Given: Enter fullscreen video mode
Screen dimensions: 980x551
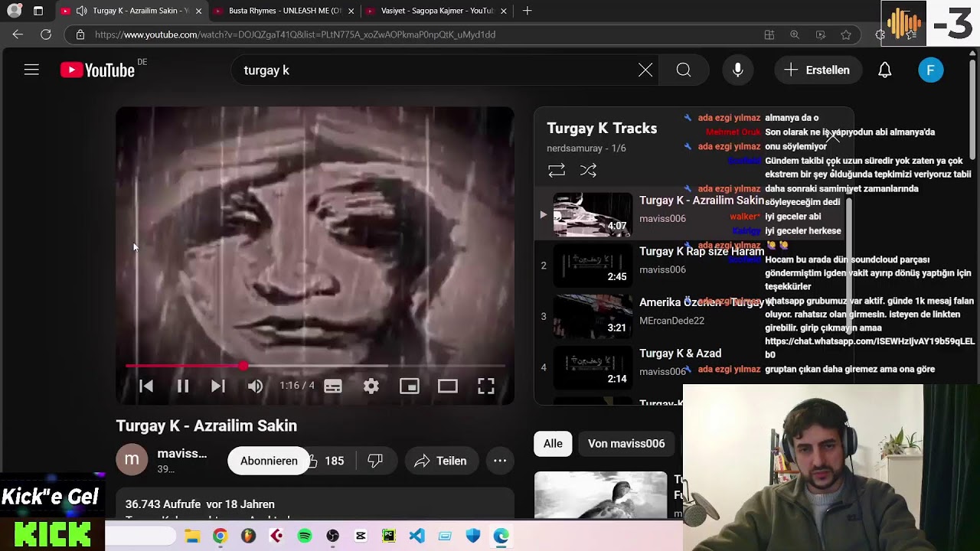Looking at the screenshot, I should [486, 386].
